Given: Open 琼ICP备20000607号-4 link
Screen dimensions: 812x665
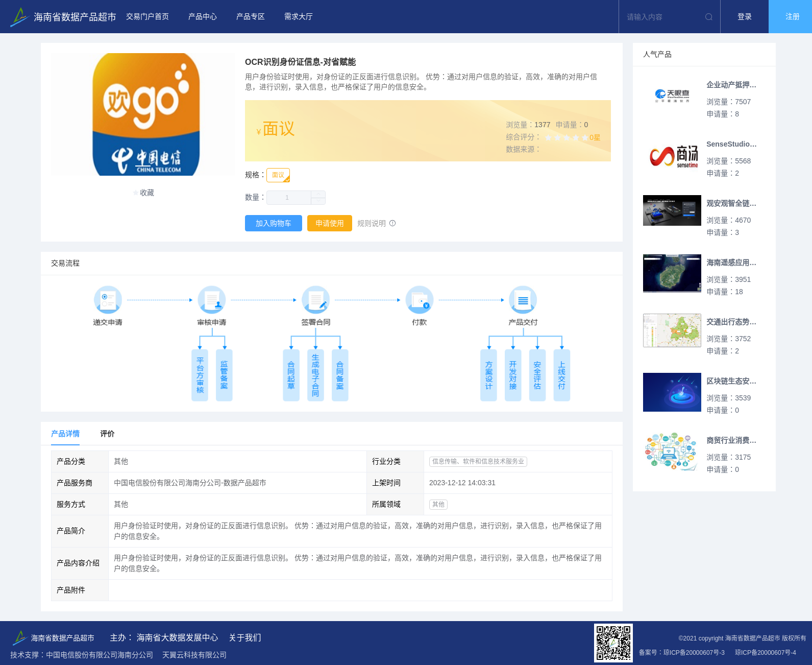Looking at the screenshot, I should 766,652.
